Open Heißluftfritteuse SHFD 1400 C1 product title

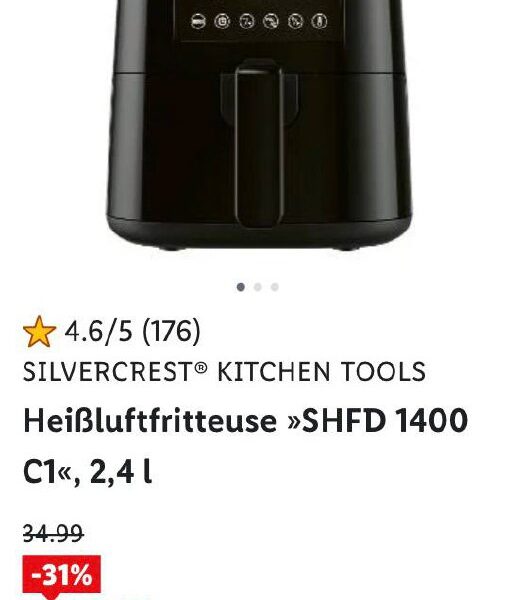point(245,446)
